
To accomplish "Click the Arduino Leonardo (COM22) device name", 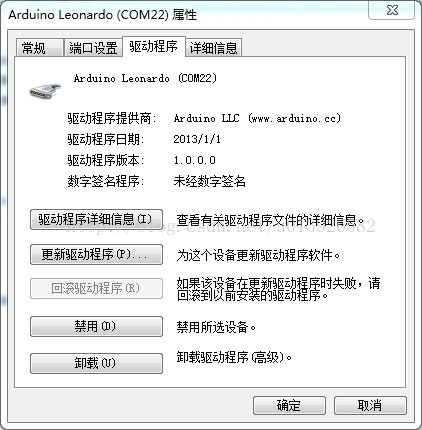I will pos(145,78).
